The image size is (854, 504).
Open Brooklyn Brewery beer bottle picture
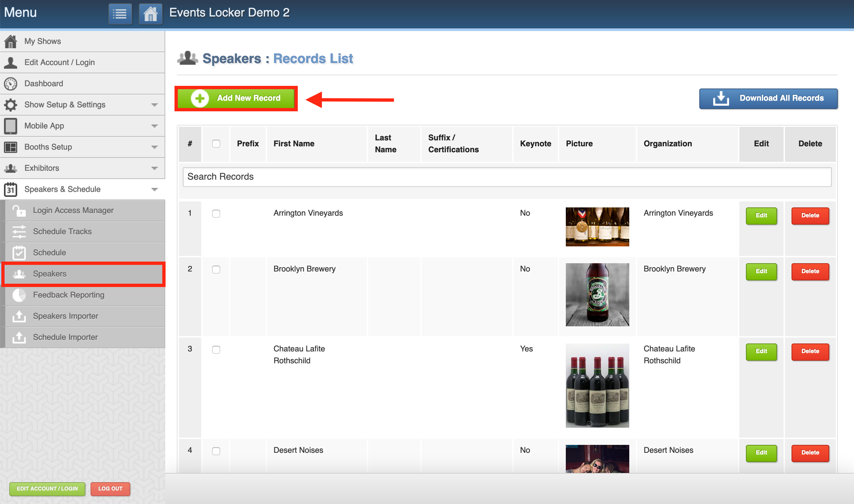[597, 295]
